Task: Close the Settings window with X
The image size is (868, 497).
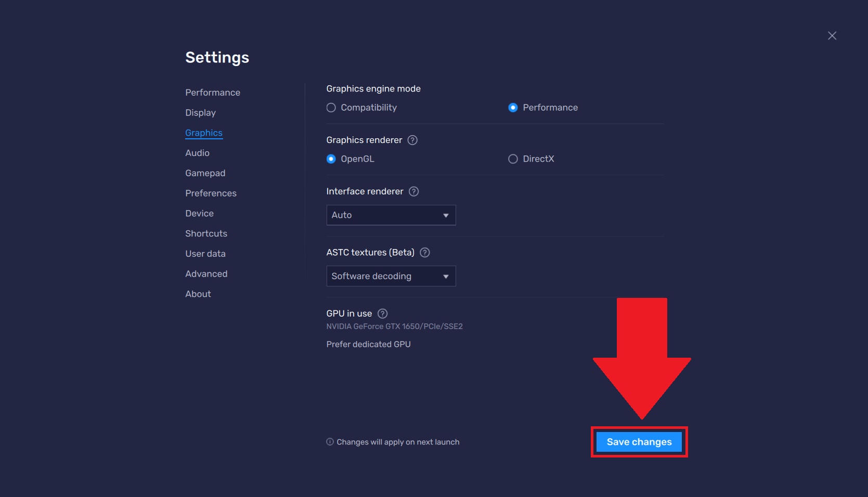Action: (832, 36)
